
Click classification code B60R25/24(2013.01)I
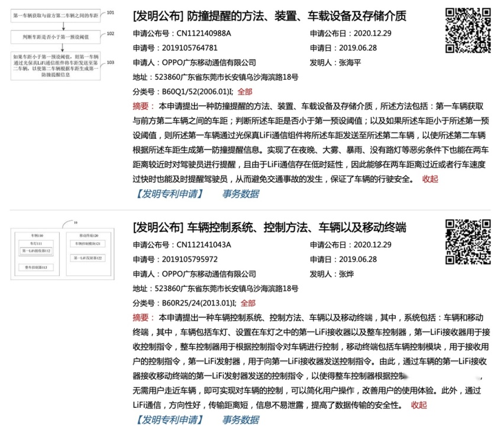coord(199,303)
